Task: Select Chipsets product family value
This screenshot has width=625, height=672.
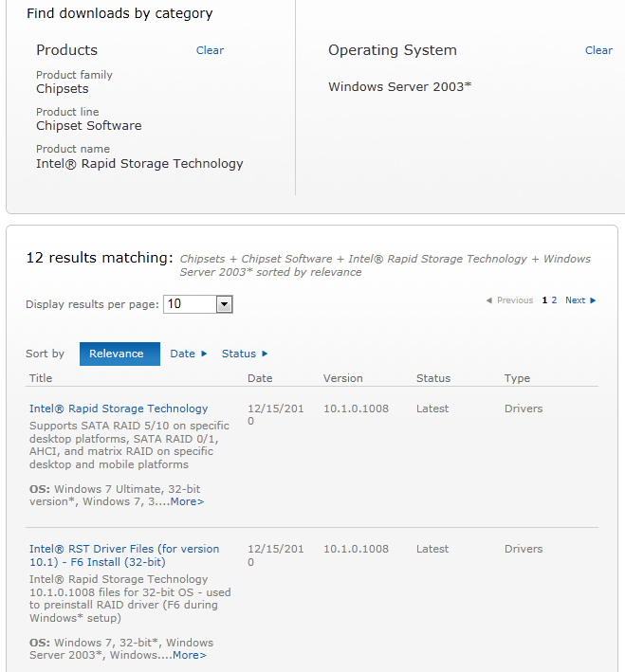Action: [x=63, y=89]
